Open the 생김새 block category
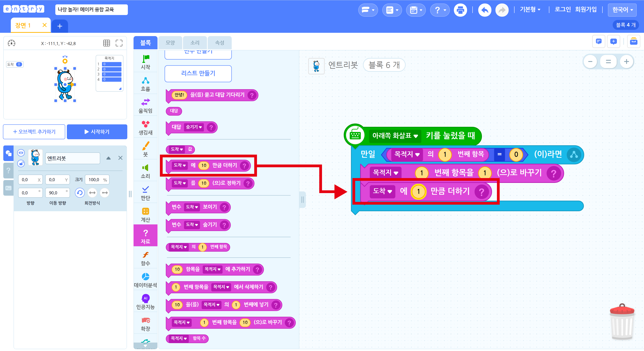Image resolution: width=644 pixels, height=351 pixels. (145, 127)
